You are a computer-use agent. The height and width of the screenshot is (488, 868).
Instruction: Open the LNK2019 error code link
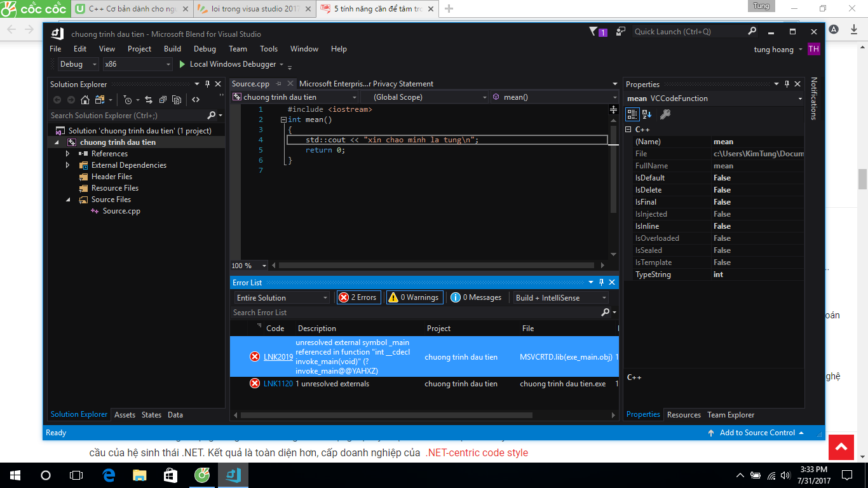tap(278, 357)
